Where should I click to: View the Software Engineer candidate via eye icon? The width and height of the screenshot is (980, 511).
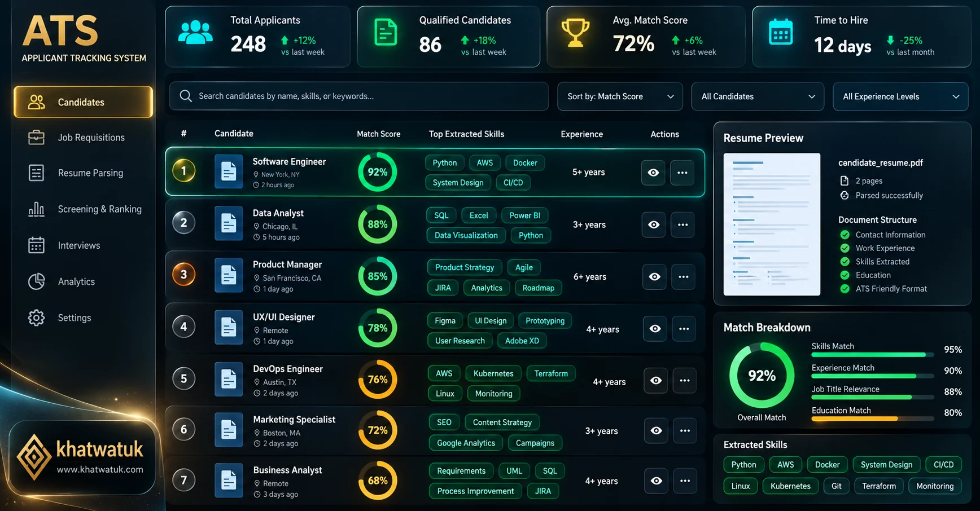(653, 173)
